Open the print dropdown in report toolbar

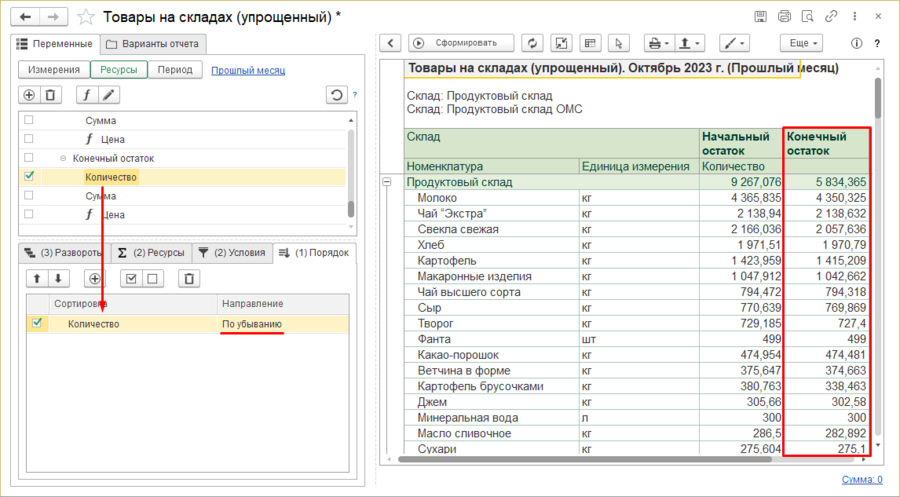658,43
